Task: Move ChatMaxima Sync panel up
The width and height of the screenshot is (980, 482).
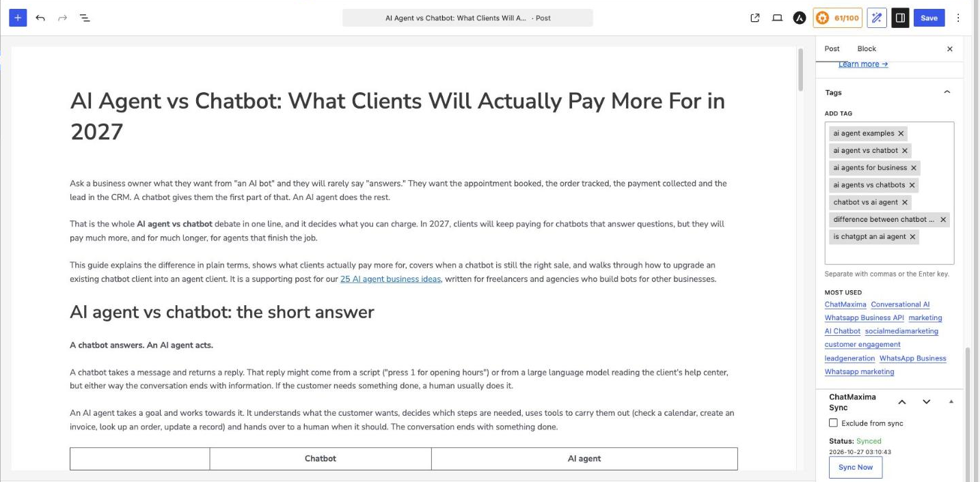Action: click(x=902, y=402)
